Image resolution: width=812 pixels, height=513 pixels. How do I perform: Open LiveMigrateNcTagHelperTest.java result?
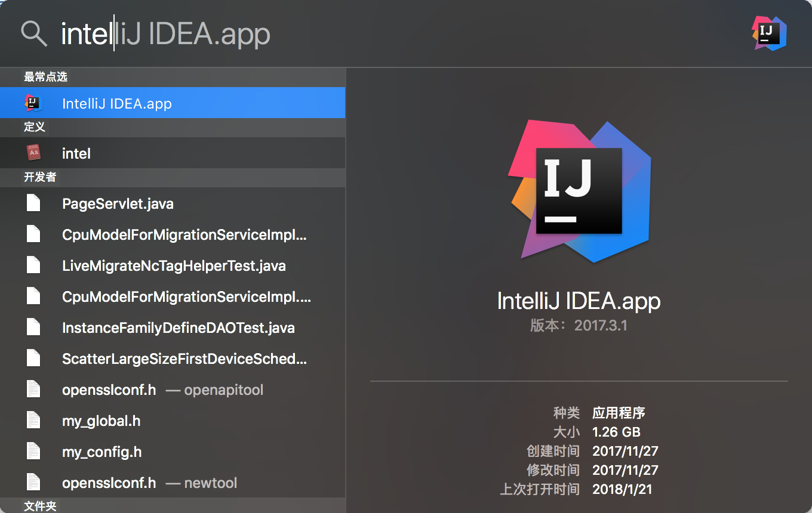(173, 265)
